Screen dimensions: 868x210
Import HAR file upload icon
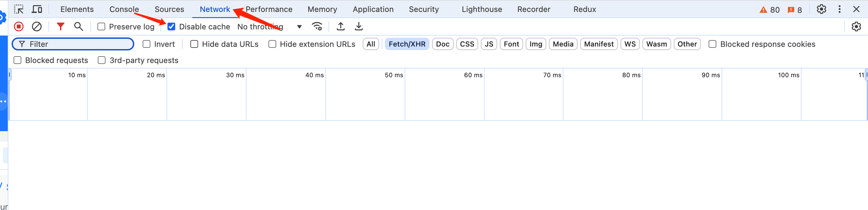click(341, 26)
